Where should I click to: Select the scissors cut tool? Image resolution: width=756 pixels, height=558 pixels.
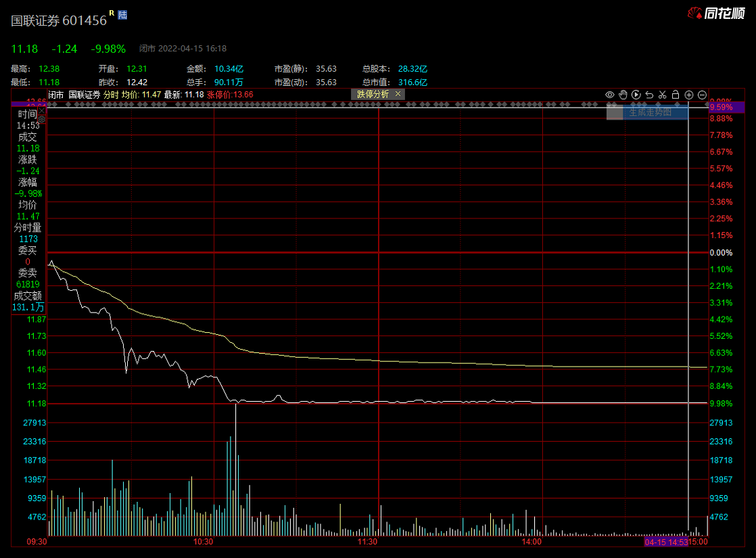pos(663,95)
